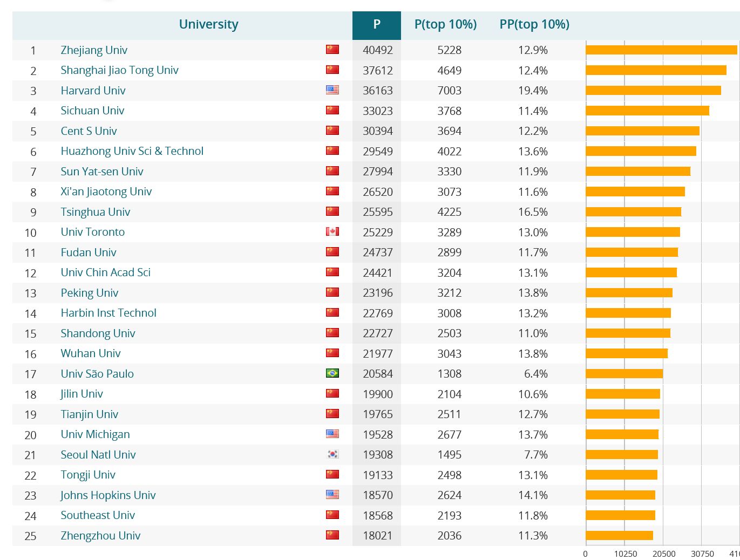Open the Cent S Univ link
This screenshot has height=560, width=740.
tap(89, 131)
